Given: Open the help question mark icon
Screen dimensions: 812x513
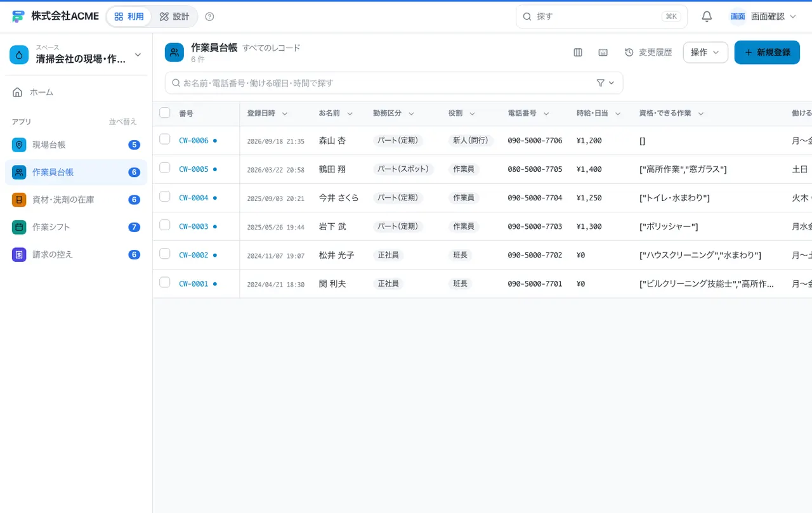Looking at the screenshot, I should click(x=210, y=16).
